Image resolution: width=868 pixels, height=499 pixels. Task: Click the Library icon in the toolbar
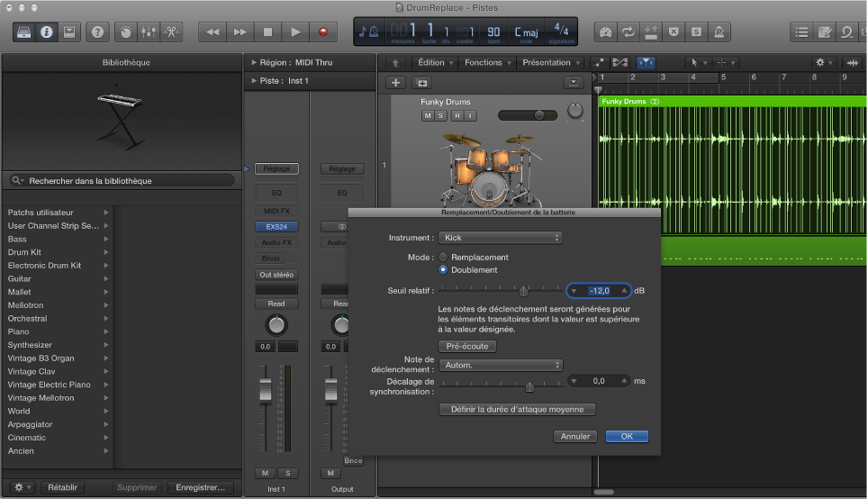pyautogui.click(x=23, y=32)
